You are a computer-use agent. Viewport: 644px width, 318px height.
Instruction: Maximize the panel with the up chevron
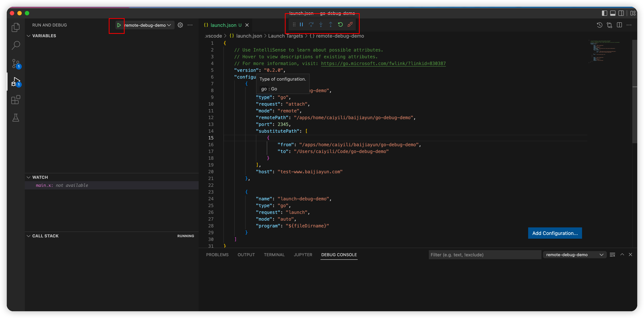click(x=622, y=255)
